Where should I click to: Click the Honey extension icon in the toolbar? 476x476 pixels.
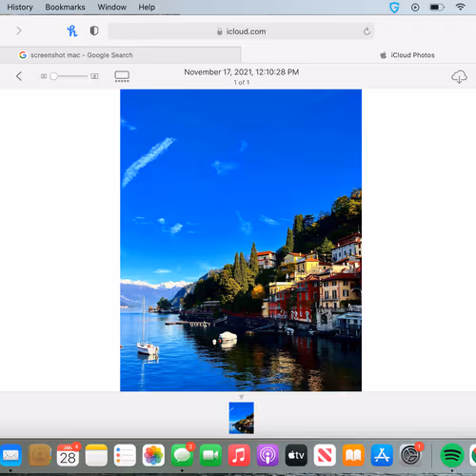point(72,31)
